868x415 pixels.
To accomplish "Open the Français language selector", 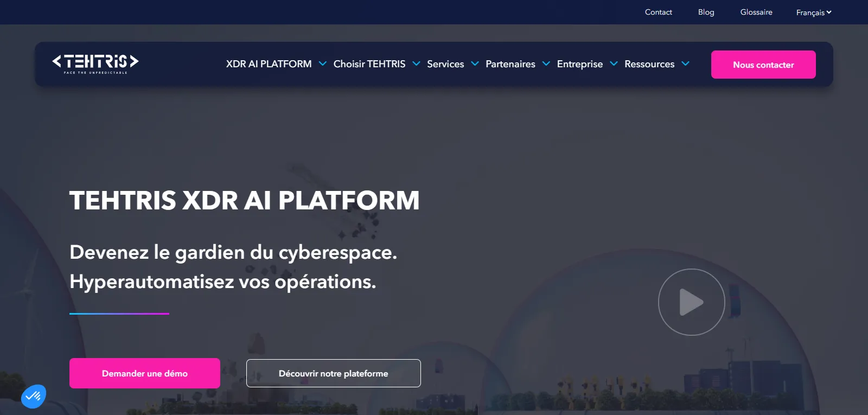I will (x=814, y=12).
